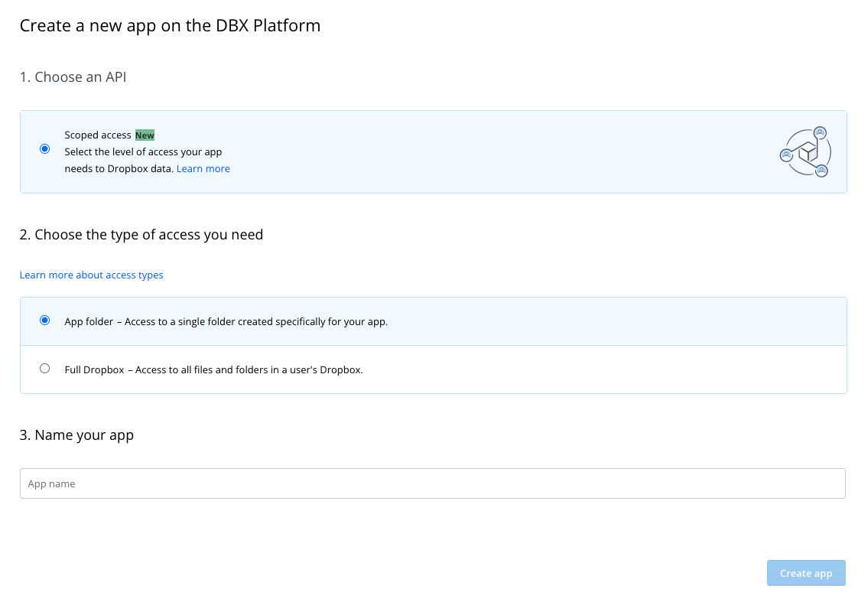Click the 'Choose an API' step heading
This screenshot has height=602, width=868.
(x=73, y=77)
